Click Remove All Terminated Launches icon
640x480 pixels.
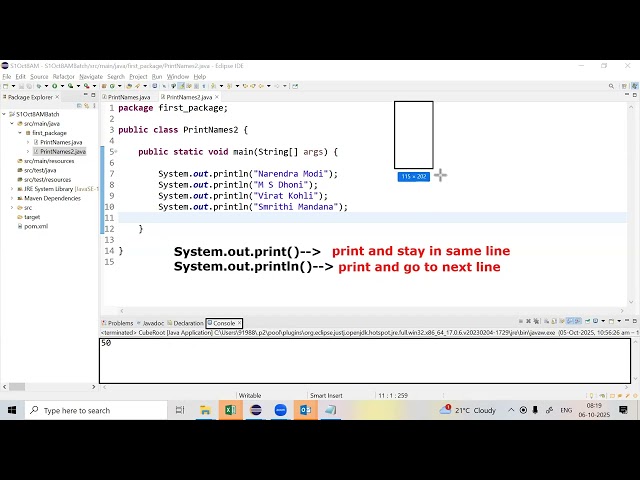(536, 321)
